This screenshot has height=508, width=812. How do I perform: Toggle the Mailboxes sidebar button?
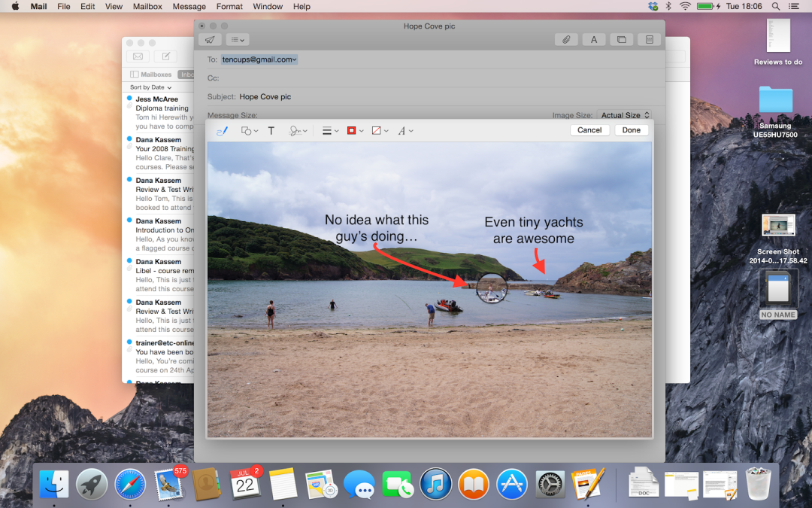[x=150, y=74]
